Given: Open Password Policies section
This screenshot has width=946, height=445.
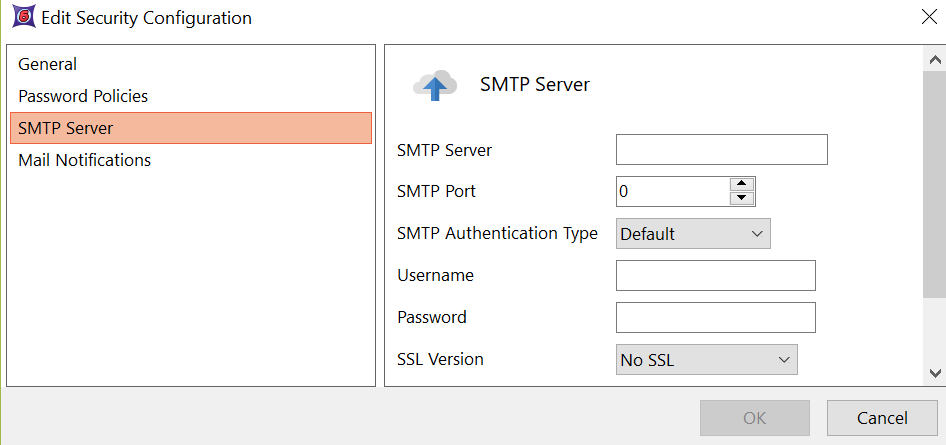Looking at the screenshot, I should [83, 96].
